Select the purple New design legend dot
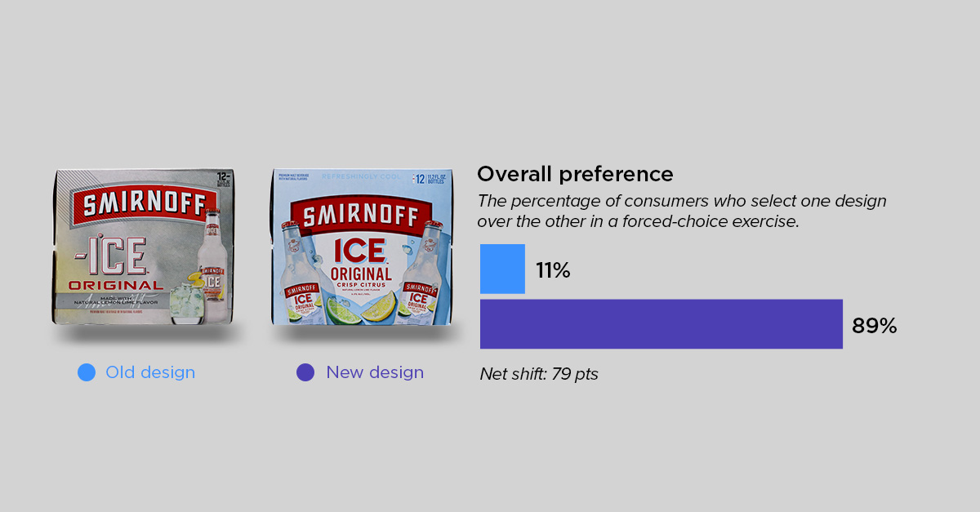Image resolution: width=980 pixels, height=512 pixels. point(305,372)
